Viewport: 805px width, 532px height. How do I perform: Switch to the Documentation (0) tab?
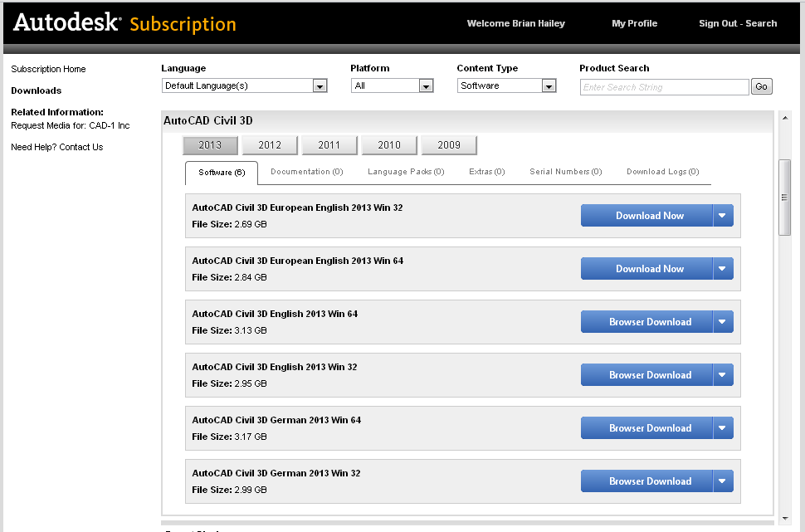click(x=306, y=172)
